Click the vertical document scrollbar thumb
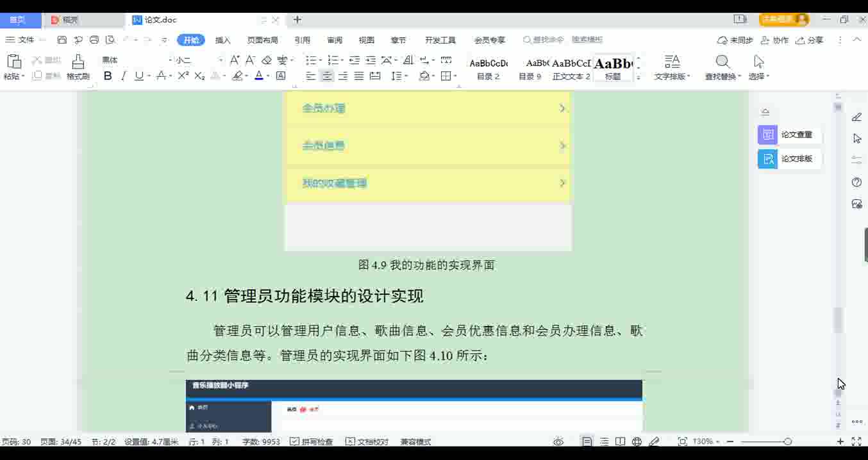Viewport: 868px width, 460px height. tap(838, 320)
